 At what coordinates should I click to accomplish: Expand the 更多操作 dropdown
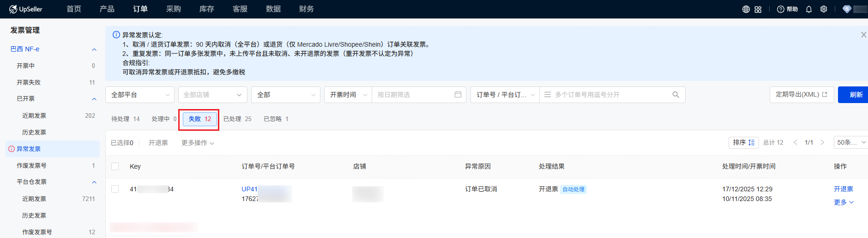198,143
